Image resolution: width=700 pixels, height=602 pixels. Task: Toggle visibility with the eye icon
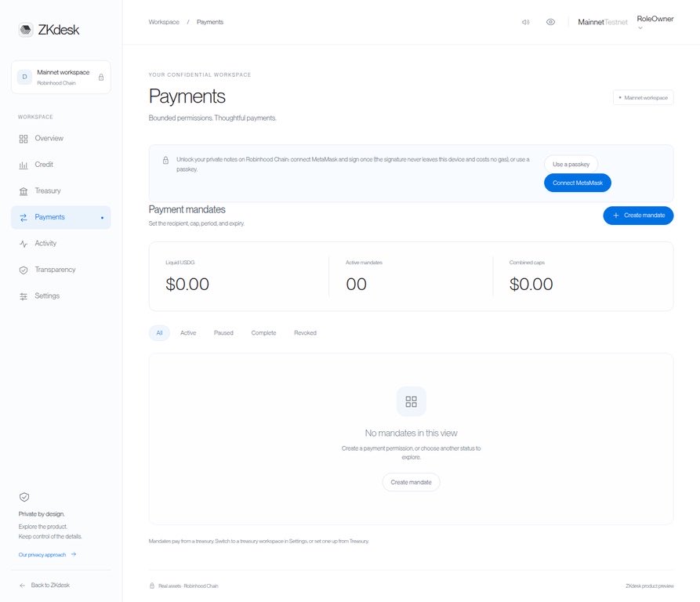click(550, 22)
